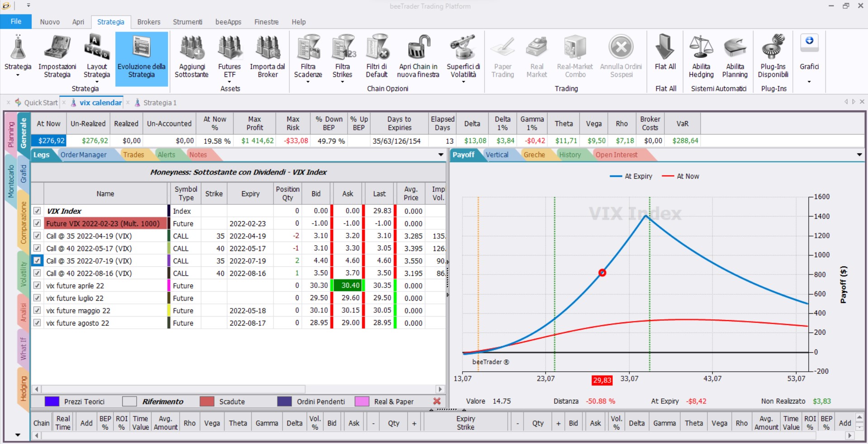
Task: Open Filtra Scadenze chain filter
Action: pyautogui.click(x=308, y=47)
